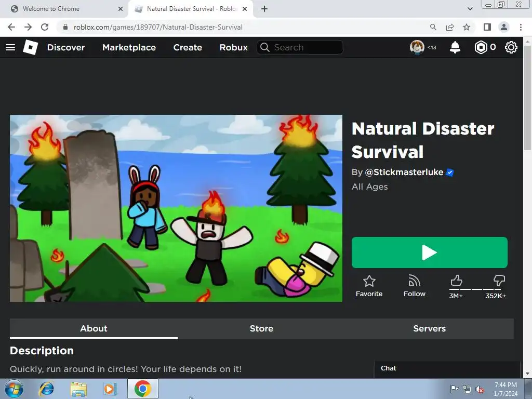
Task: Expand the Chat panel
Action: point(447,368)
